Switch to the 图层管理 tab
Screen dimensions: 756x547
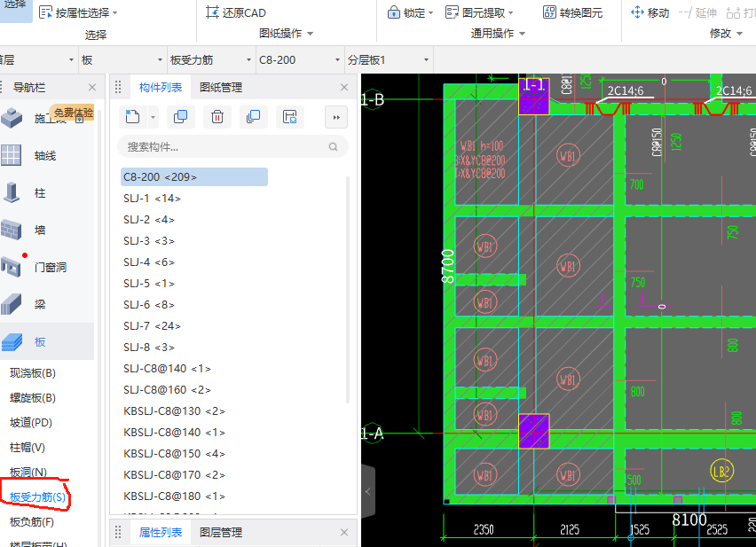click(221, 532)
